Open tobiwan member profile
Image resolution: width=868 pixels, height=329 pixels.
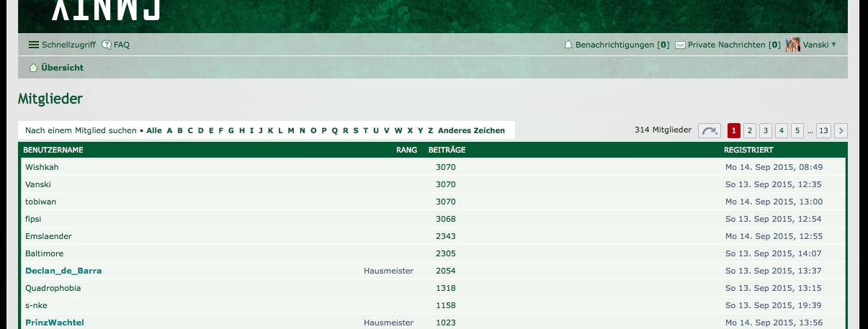click(40, 202)
